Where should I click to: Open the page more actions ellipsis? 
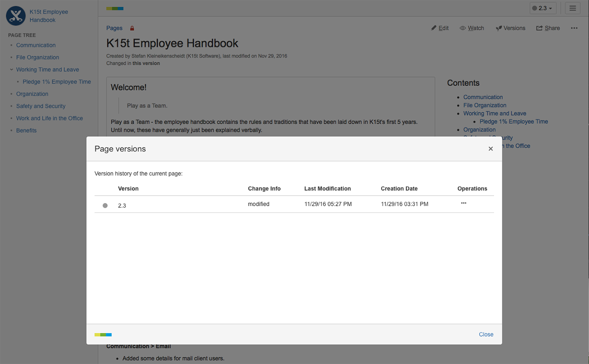click(x=574, y=28)
